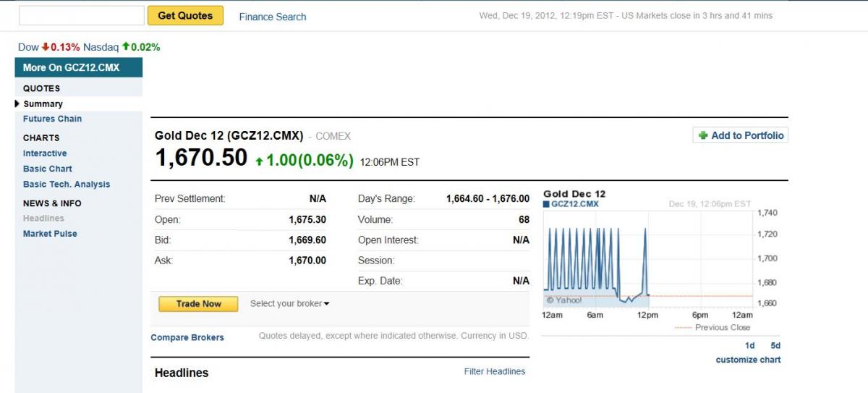Image resolution: width=868 pixels, height=393 pixels.
Task: Click the Prev Settlement label
Action: 190,198
